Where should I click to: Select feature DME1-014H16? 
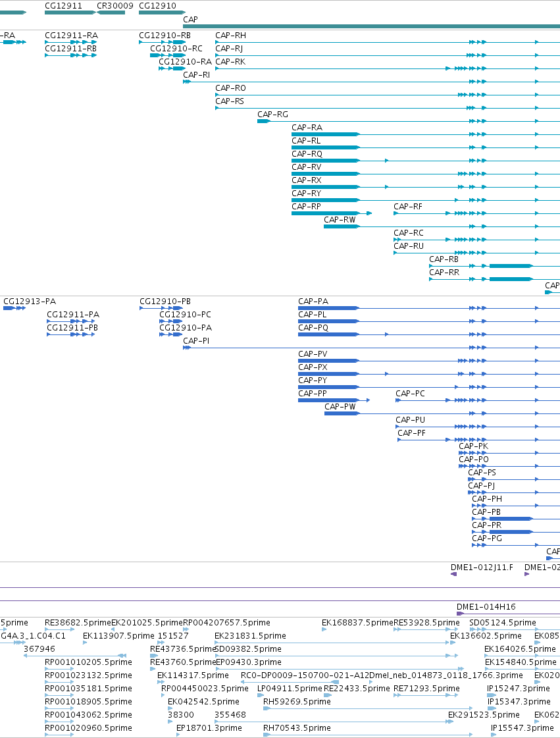pos(508,614)
